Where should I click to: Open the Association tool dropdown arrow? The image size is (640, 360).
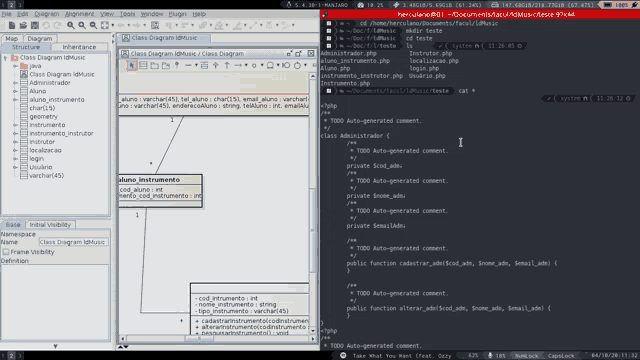click(196, 65)
